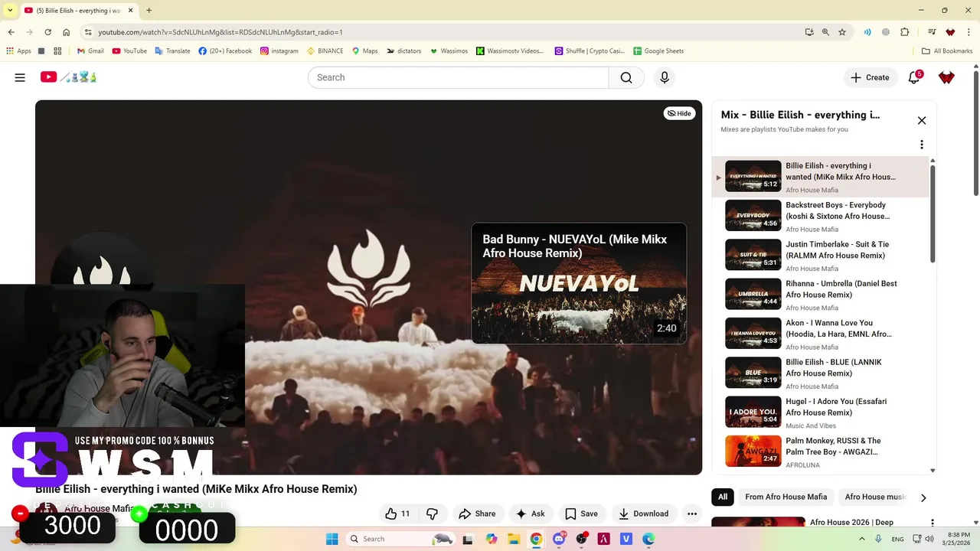
Task: Open Windows Start menu
Action: (x=332, y=539)
